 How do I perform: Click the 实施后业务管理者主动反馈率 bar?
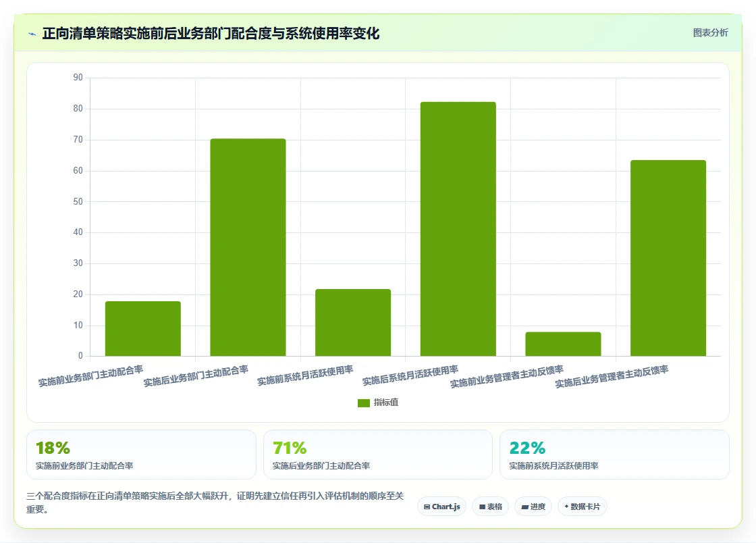668,258
